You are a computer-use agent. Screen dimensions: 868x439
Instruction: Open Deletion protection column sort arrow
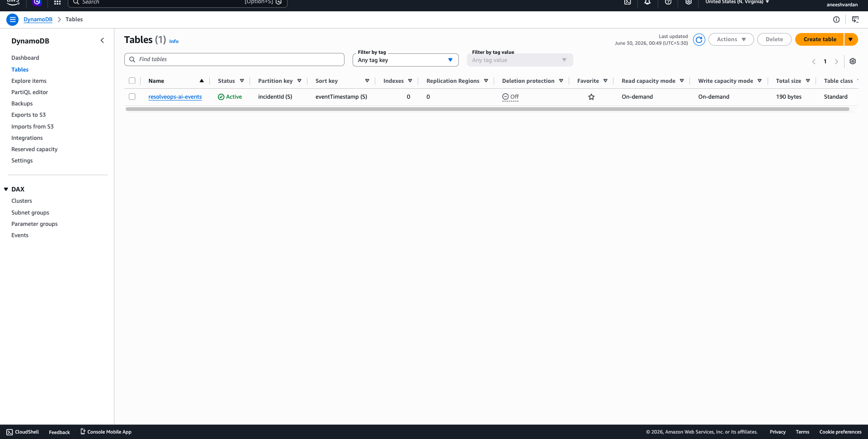(x=561, y=81)
